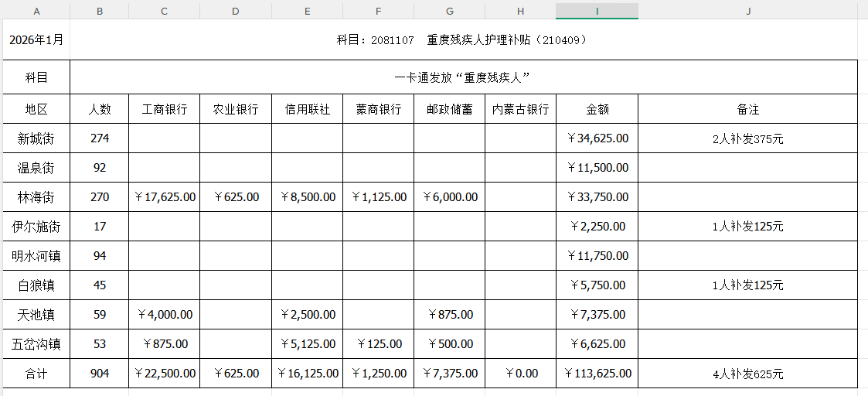This screenshot has width=868, height=396.
Task: Click the 内蒙古银行 header cell
Action: pos(520,109)
